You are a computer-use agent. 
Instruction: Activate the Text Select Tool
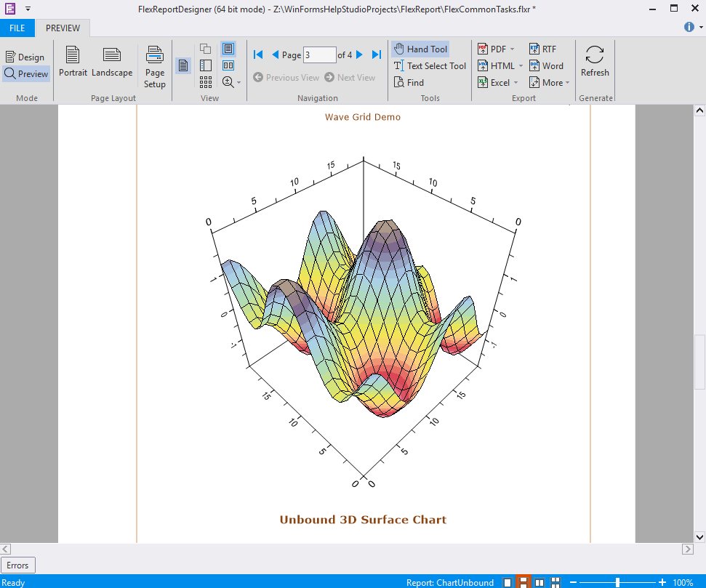point(430,66)
